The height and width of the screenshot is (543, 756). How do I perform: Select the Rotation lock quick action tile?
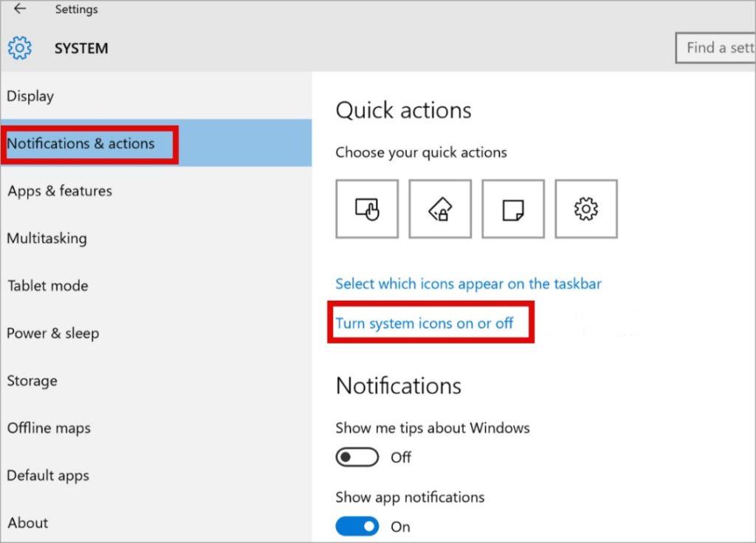coord(440,209)
